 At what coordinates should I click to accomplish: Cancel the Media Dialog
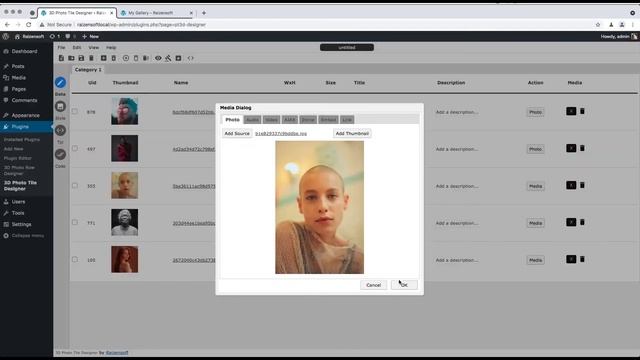pyautogui.click(x=373, y=285)
